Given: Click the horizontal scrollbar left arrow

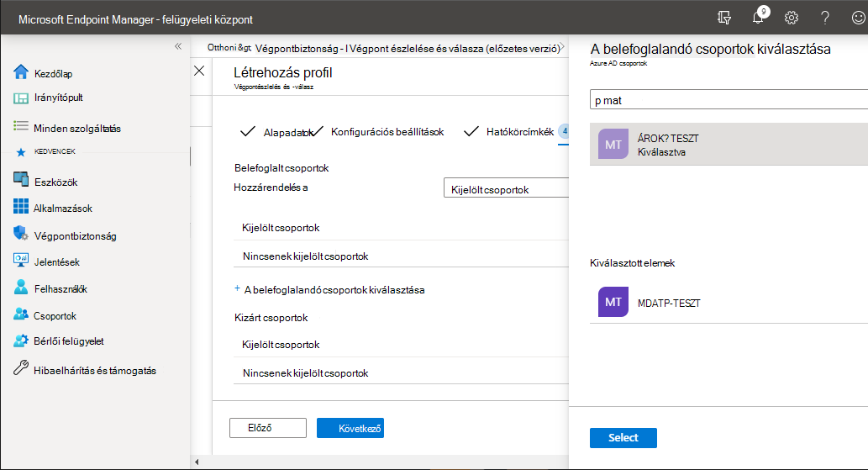Looking at the screenshot, I should click(197, 462).
